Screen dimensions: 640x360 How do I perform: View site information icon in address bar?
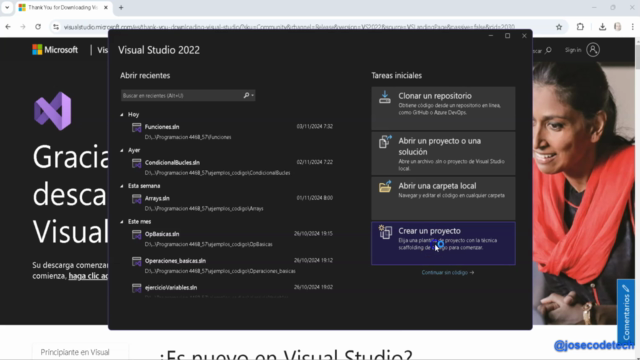(56, 27)
